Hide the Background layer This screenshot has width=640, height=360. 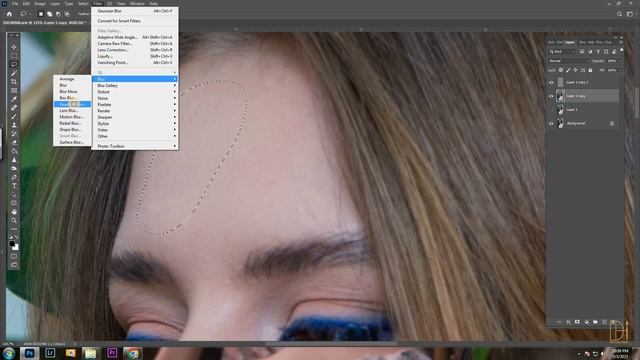(551, 123)
